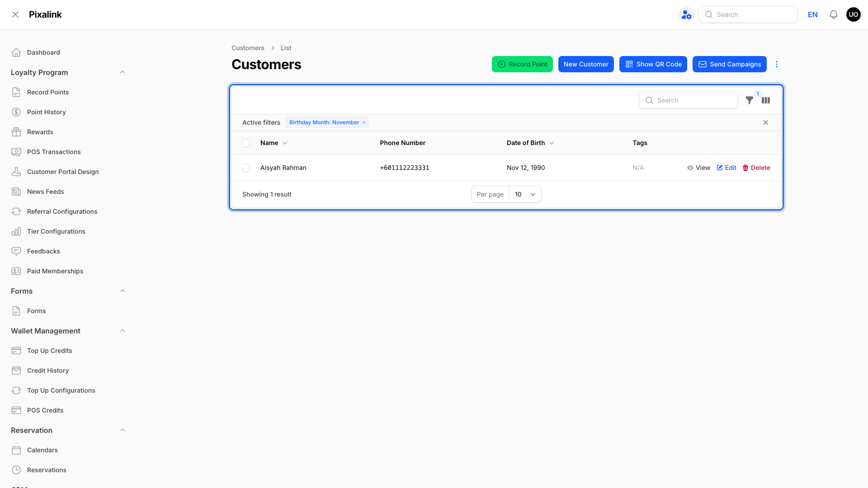Focus the global Search field in header

(x=748, y=14)
